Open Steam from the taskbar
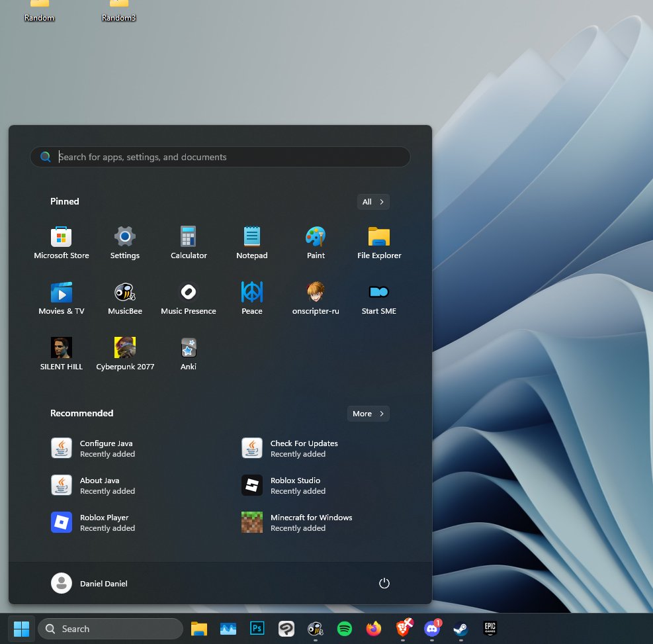Screen dimensions: 653x644 [461, 628]
